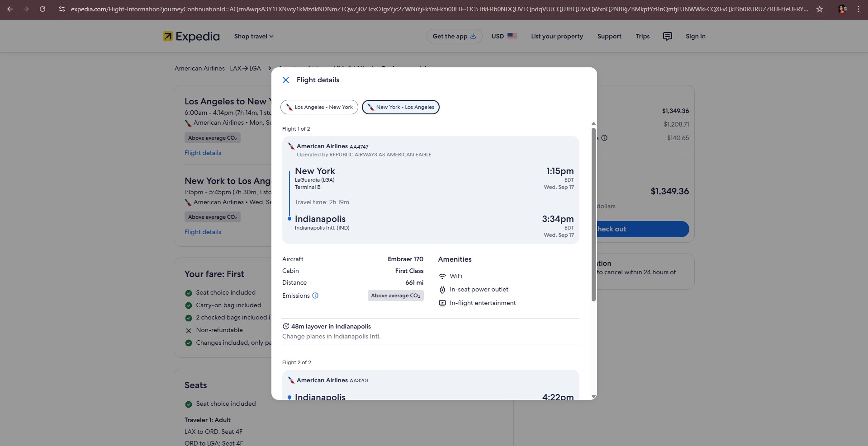Click the layover clock icon
This screenshot has height=446, width=868.
tap(285, 326)
